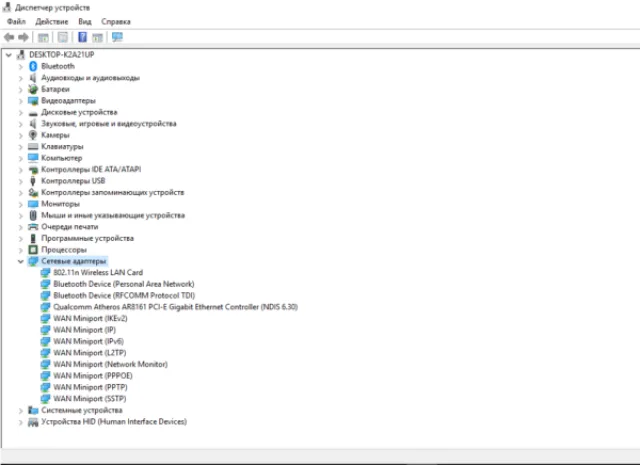Click the Мыши mouse icon
Screen dimensions: 640x465
click(x=33, y=215)
